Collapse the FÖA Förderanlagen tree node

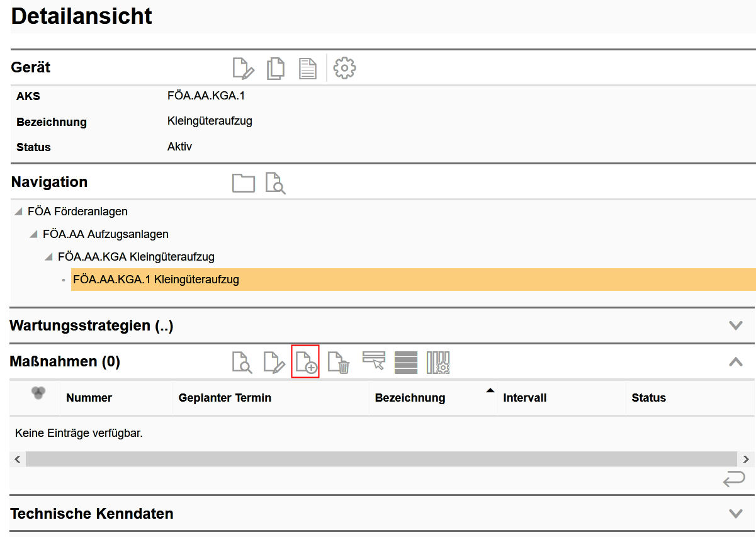point(19,212)
